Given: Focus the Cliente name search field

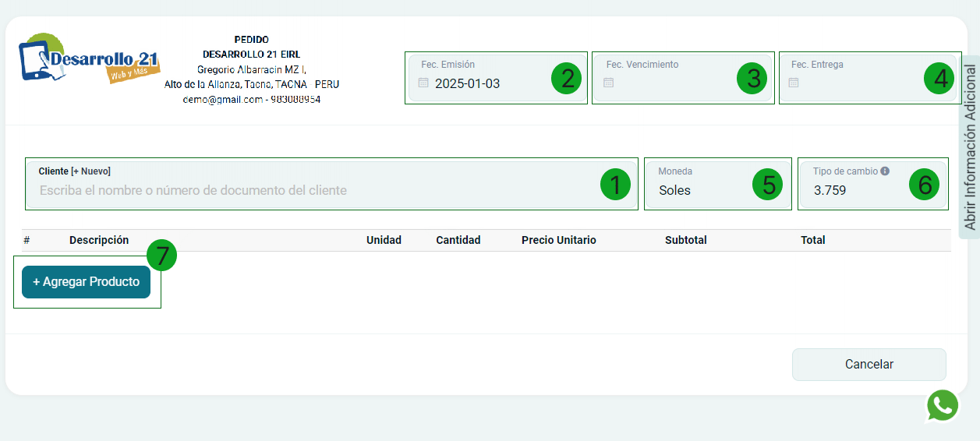Looking at the screenshot, I should coord(312,190).
